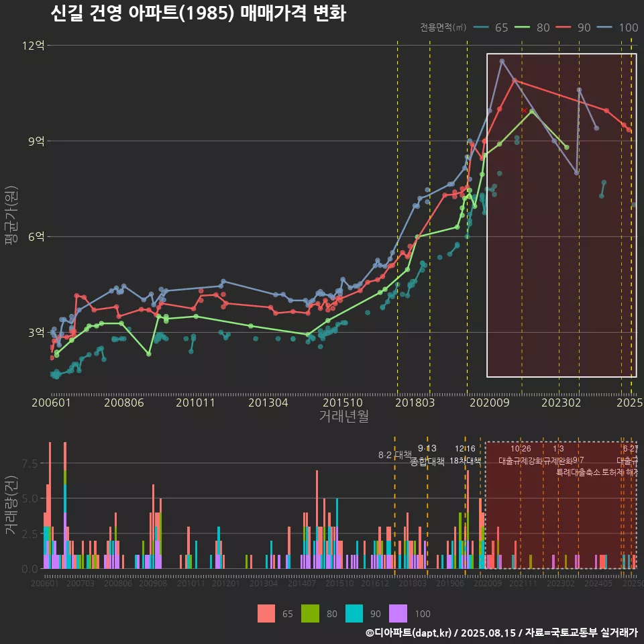This screenshot has height=644, width=644.
Task: Click the 2.5 label on volume chart
Action: pos(30,534)
